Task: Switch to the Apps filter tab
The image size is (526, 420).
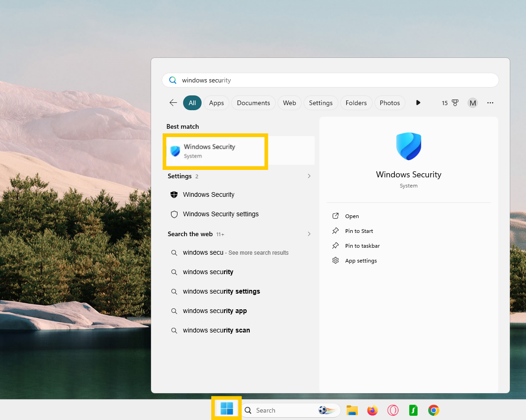Action: click(216, 103)
